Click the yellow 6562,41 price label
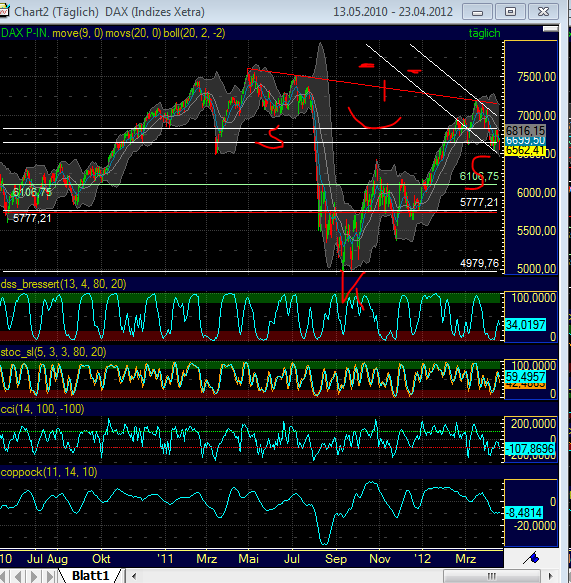Screen dimensions: 571x583 pyautogui.click(x=525, y=151)
